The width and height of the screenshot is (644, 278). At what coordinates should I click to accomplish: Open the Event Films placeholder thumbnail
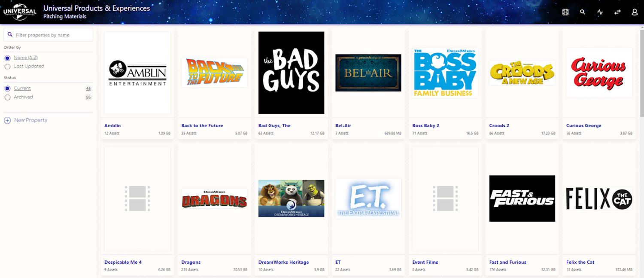(x=445, y=199)
